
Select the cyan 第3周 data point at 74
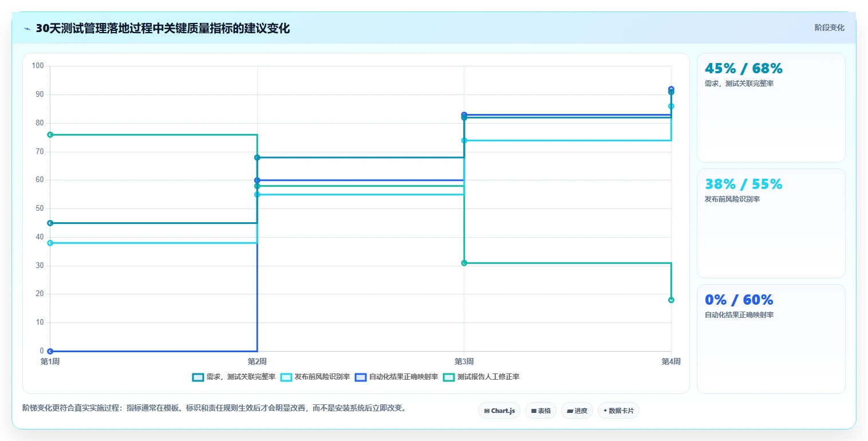[464, 140]
